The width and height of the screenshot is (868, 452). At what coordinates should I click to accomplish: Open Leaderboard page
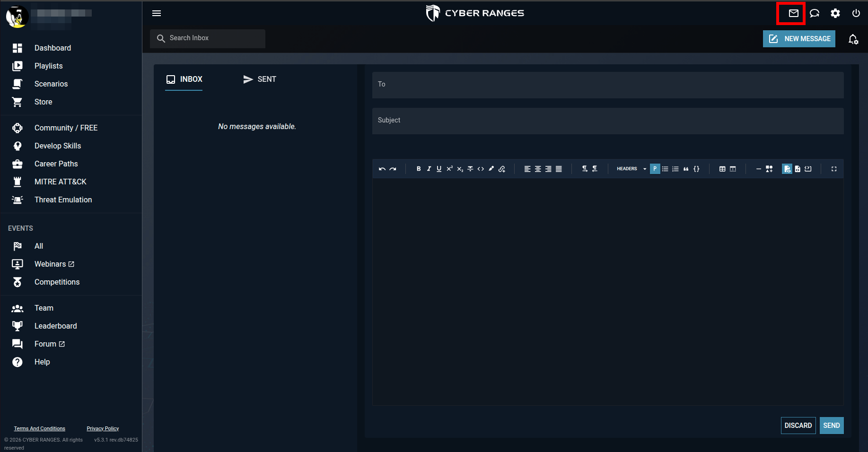pyautogui.click(x=55, y=326)
